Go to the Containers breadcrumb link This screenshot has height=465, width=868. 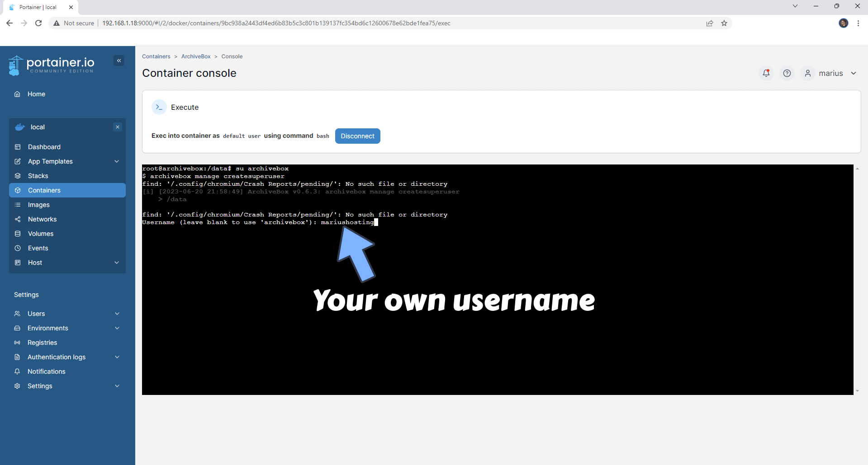156,56
